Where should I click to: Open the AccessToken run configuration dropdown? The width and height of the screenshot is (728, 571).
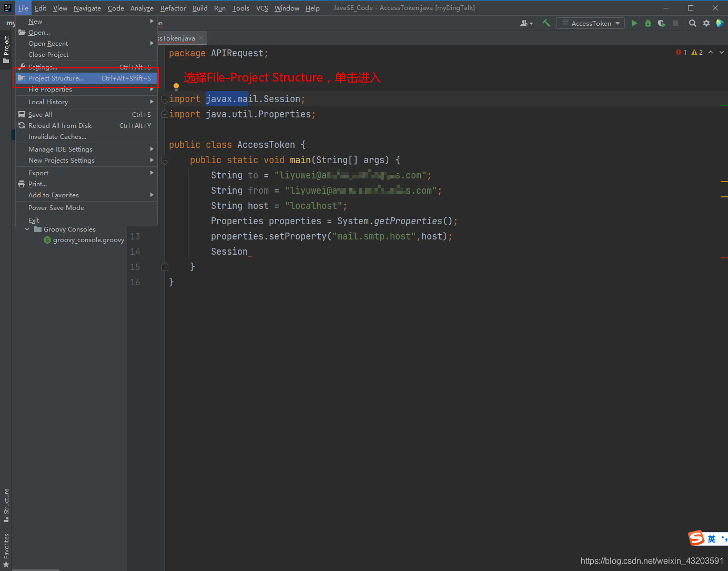pyautogui.click(x=591, y=23)
